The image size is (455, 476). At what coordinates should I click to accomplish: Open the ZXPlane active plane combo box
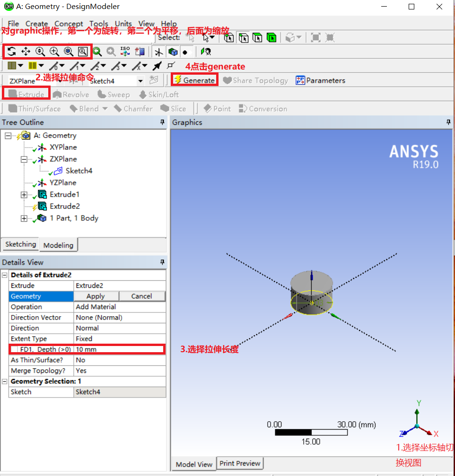(x=35, y=81)
